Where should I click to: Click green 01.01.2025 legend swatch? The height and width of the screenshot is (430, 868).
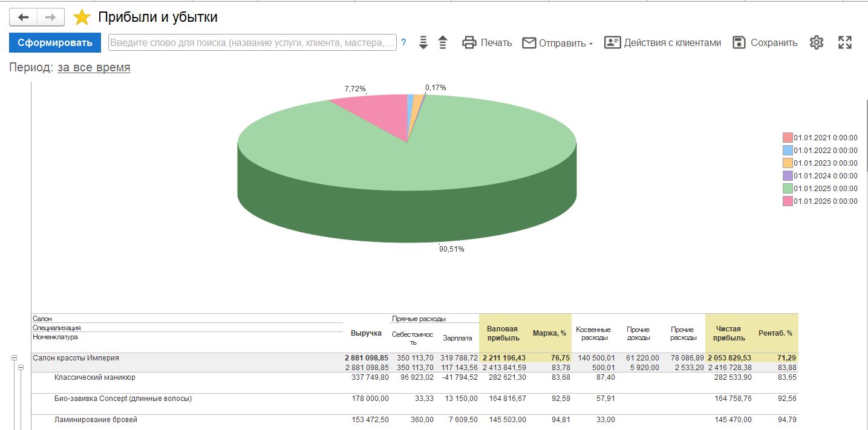(x=787, y=188)
